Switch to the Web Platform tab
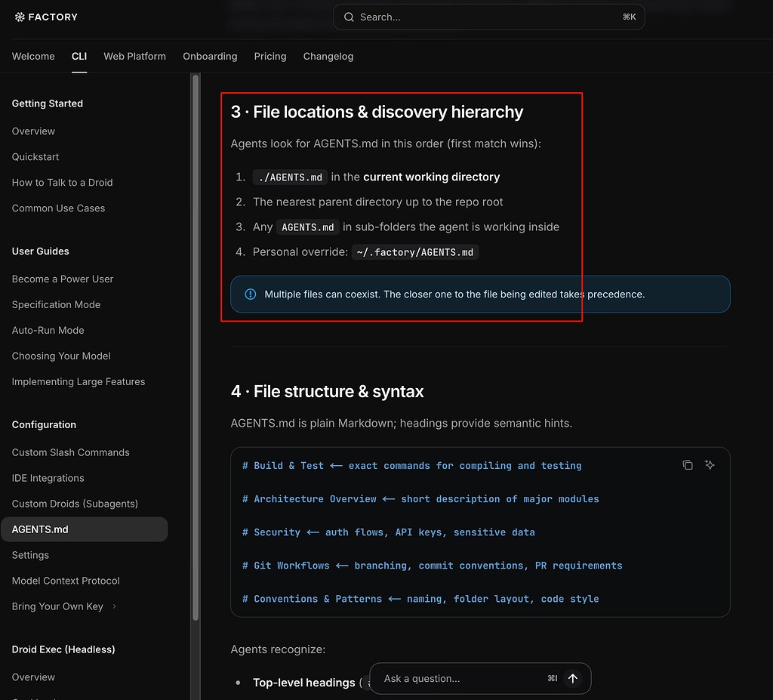This screenshot has width=773, height=700. point(134,56)
